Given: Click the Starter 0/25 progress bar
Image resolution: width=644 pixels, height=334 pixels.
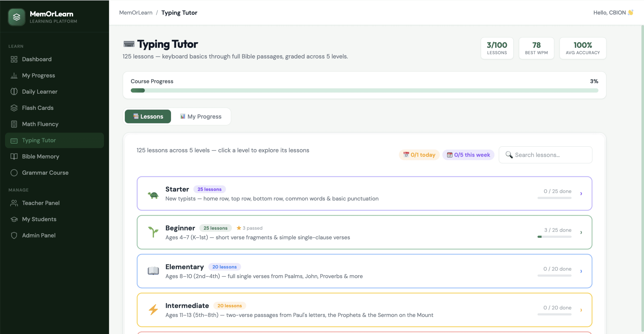Looking at the screenshot, I should [554, 198].
